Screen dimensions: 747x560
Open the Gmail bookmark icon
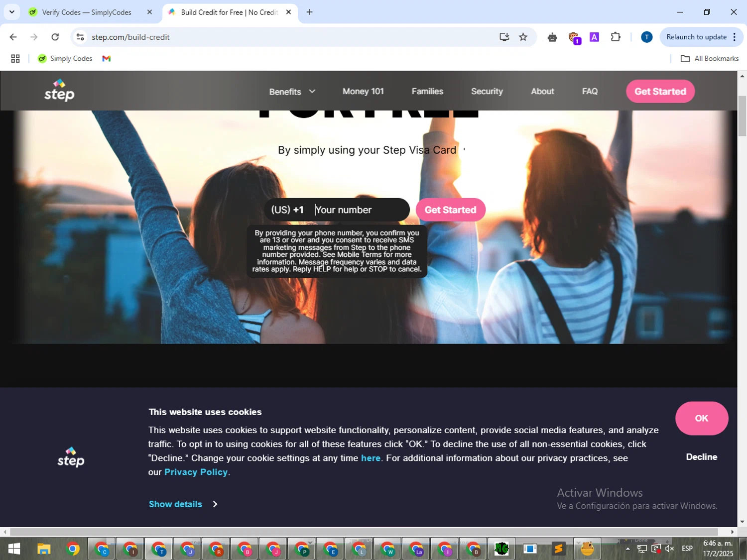[x=106, y=58]
